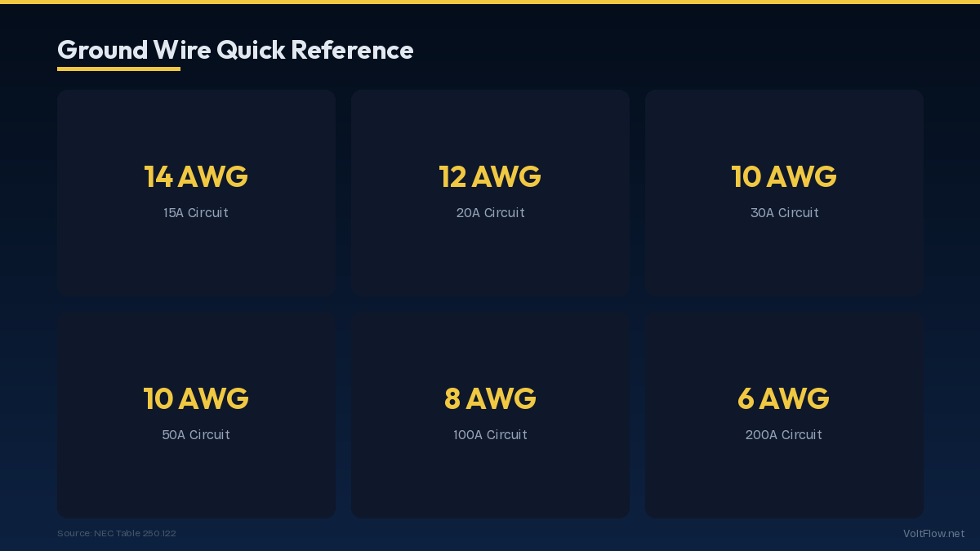980x551 pixels.
Task: Visit the VoltFlow.net link
Action: pos(933,533)
